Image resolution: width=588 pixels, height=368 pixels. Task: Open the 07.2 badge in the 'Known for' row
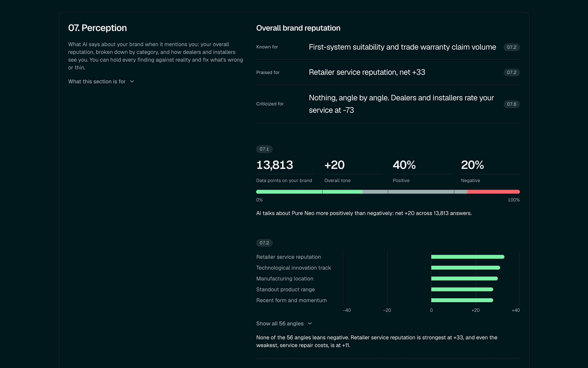tap(512, 47)
